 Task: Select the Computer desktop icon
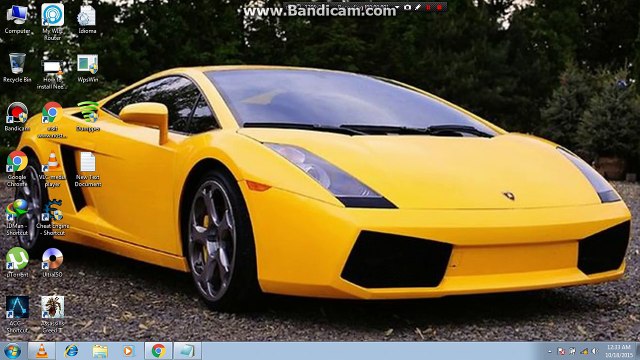17,19
